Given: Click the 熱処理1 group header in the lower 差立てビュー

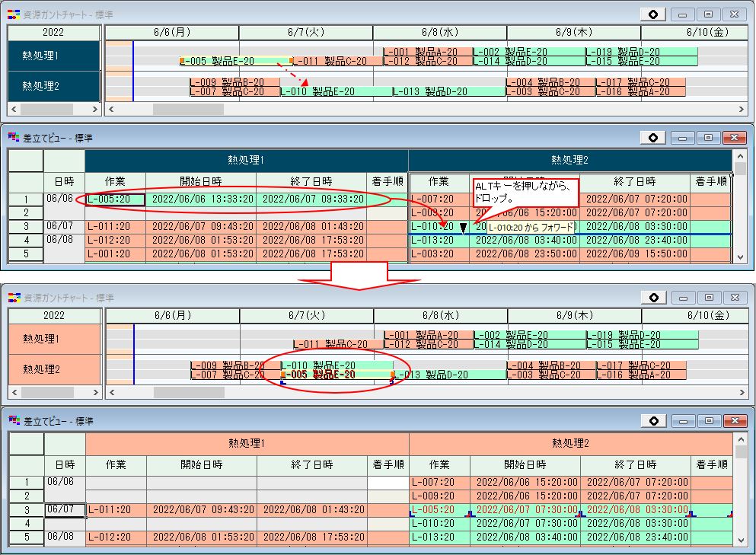Looking at the screenshot, I should (x=247, y=443).
